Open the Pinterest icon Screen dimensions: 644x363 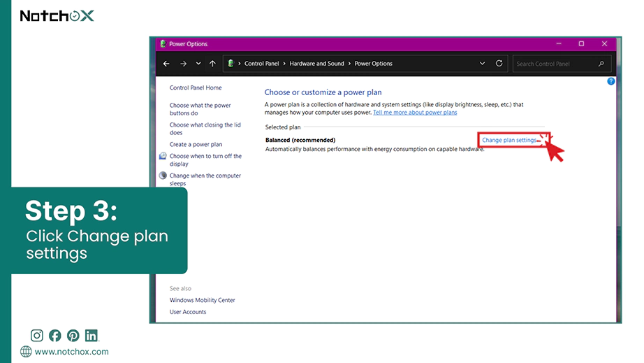coord(73,336)
